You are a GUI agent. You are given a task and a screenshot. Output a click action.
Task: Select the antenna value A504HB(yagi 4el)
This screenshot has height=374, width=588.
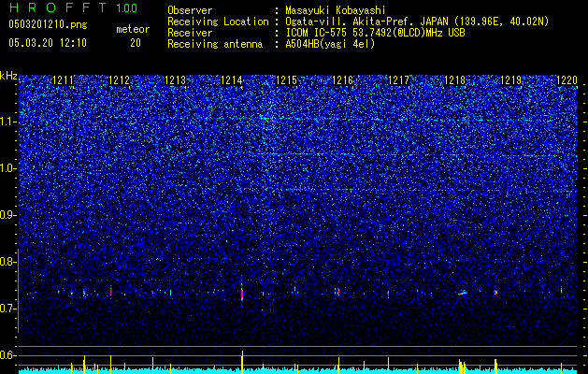point(330,44)
